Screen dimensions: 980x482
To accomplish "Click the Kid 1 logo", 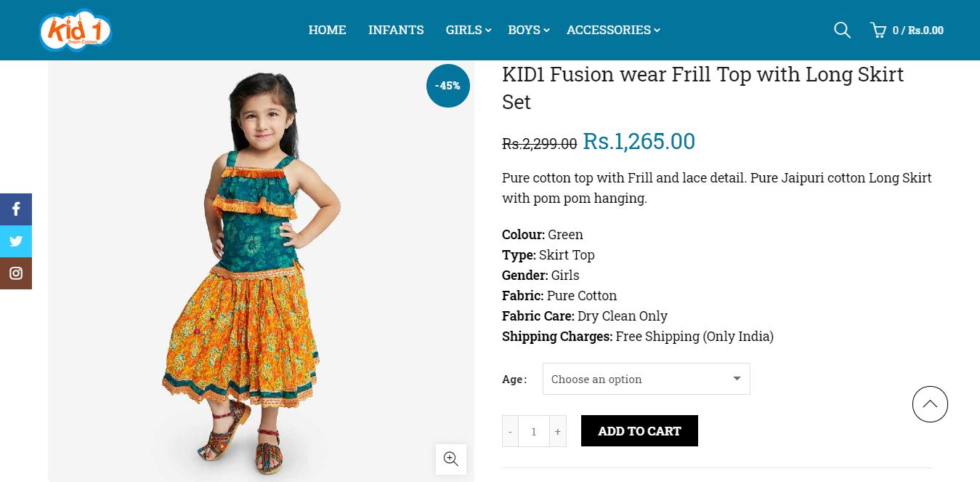I will pos(76,30).
